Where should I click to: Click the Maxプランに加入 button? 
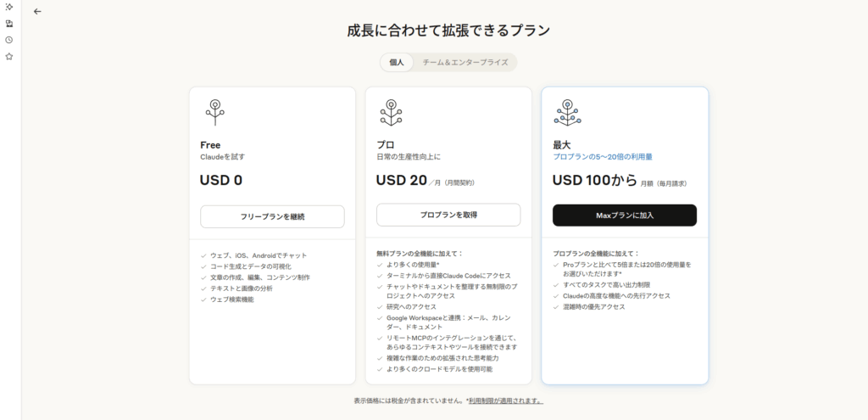[625, 215]
